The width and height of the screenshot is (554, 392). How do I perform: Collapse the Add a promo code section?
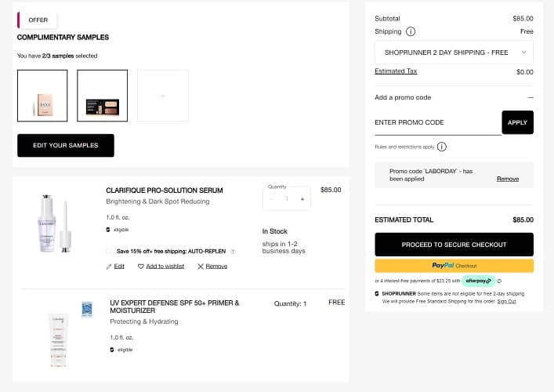point(530,97)
